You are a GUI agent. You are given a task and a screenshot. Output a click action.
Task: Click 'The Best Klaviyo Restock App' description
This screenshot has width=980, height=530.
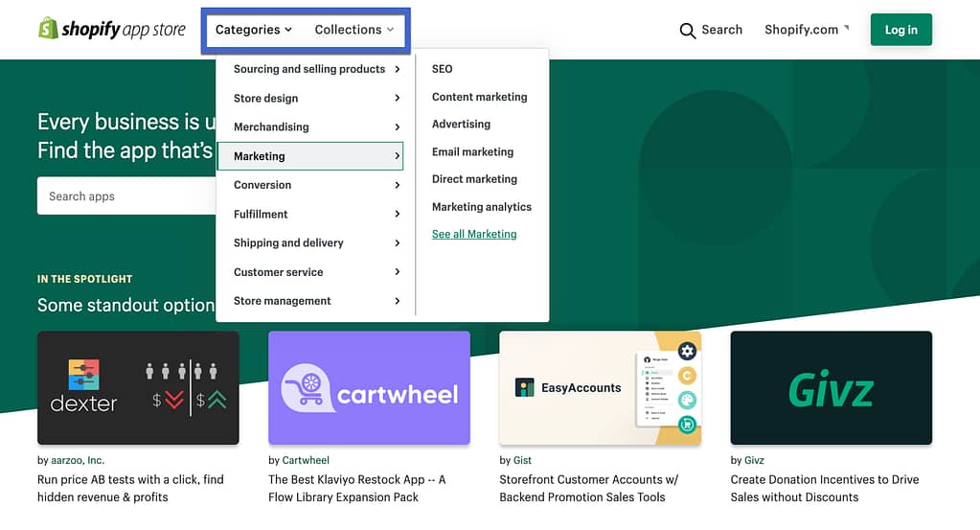pos(357,488)
